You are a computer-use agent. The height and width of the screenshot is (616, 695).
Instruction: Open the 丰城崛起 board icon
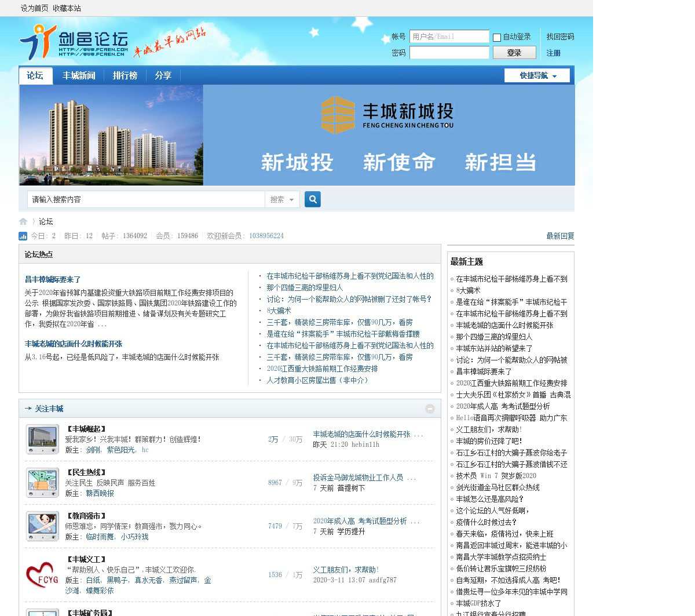pyautogui.click(x=42, y=439)
